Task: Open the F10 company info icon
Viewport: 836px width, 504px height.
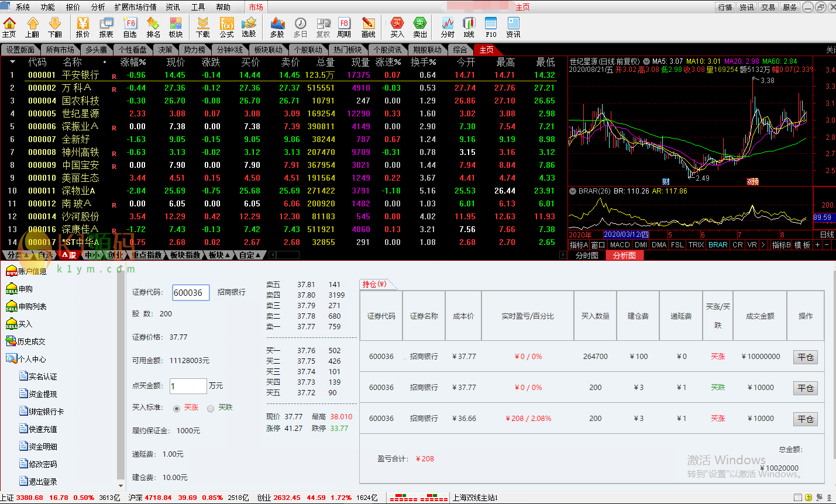Action: pyautogui.click(x=491, y=27)
